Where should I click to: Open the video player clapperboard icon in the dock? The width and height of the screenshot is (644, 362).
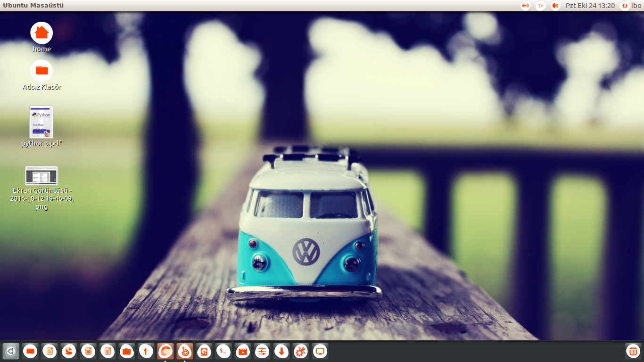(243, 351)
